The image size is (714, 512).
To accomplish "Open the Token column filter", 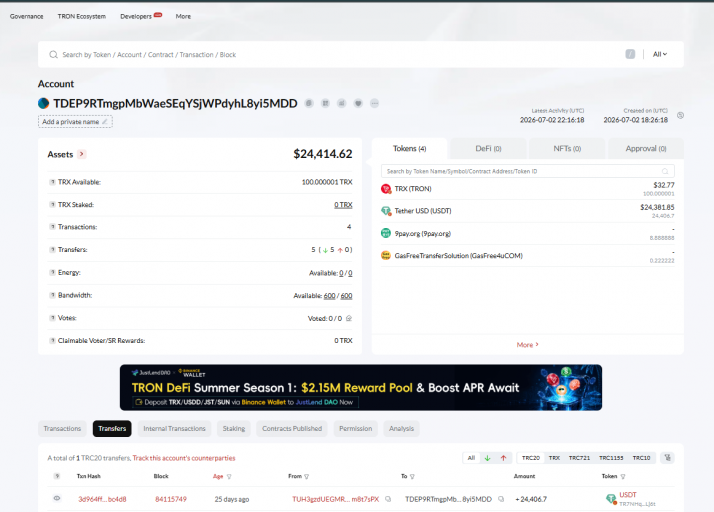I will 623,476.
